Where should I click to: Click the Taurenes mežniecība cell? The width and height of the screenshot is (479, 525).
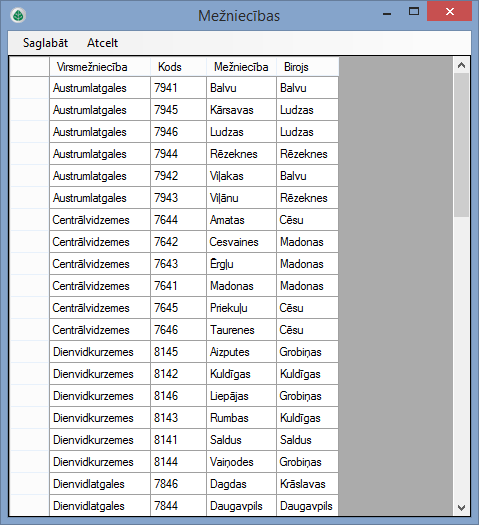pos(241,330)
